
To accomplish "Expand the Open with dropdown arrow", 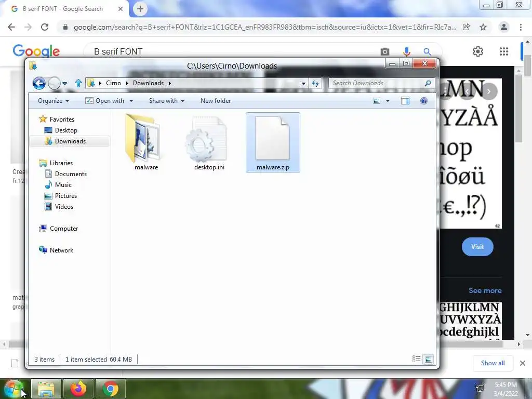I will [131, 101].
